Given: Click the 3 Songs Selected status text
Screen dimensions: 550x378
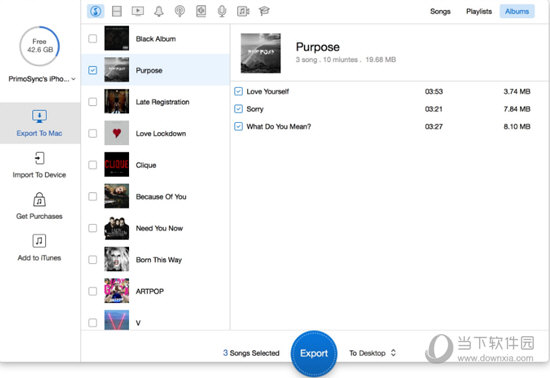Looking at the screenshot, I should pyautogui.click(x=251, y=353).
